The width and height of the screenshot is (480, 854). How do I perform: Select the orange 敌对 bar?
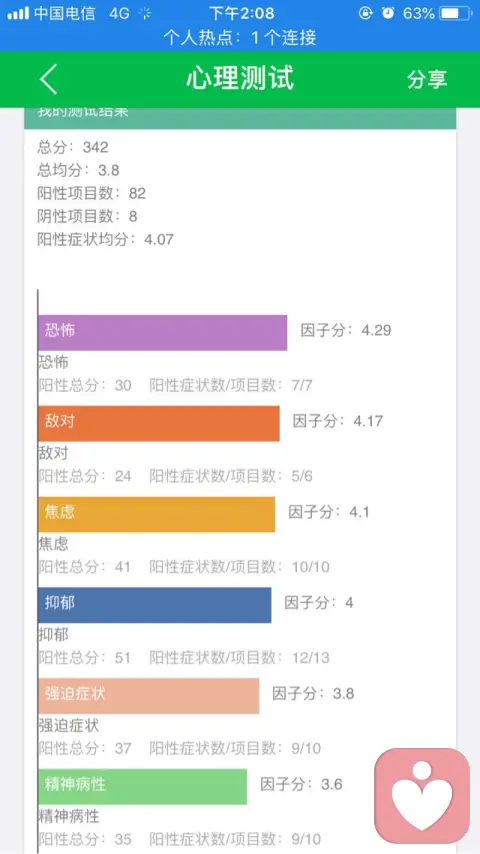click(159, 423)
